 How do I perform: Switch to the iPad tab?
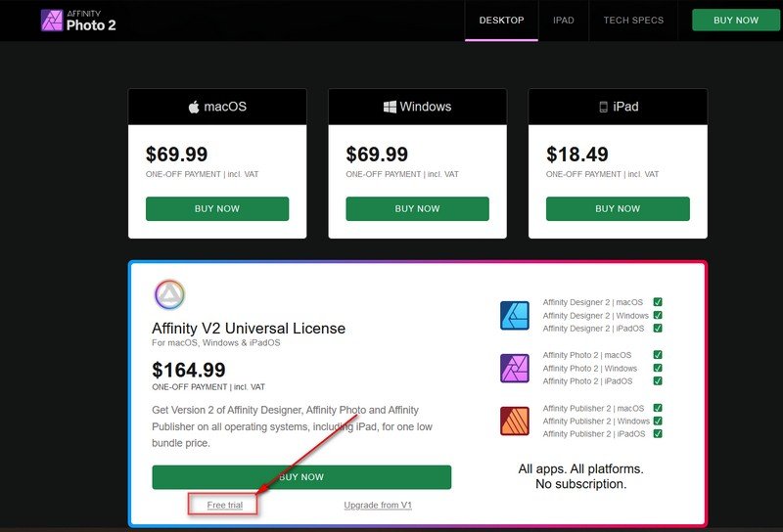point(564,21)
